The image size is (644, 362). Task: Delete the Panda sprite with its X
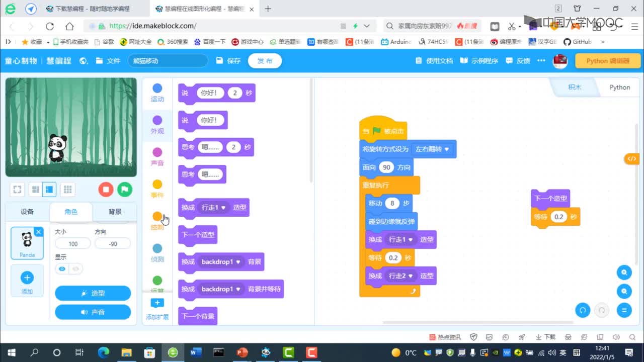click(39, 232)
